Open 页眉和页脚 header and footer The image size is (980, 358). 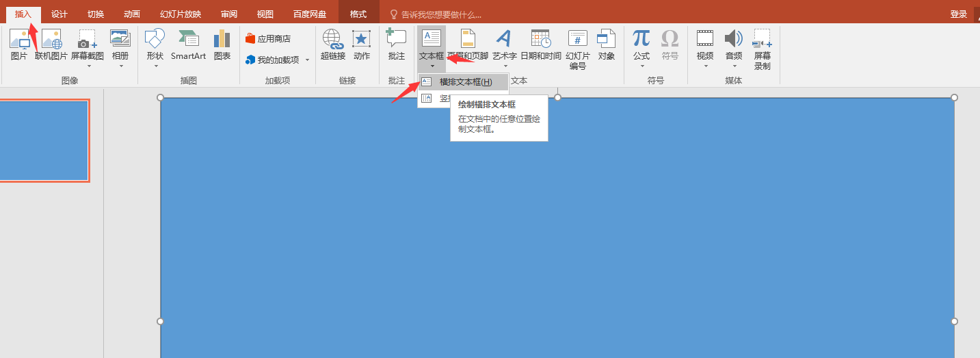click(x=468, y=45)
